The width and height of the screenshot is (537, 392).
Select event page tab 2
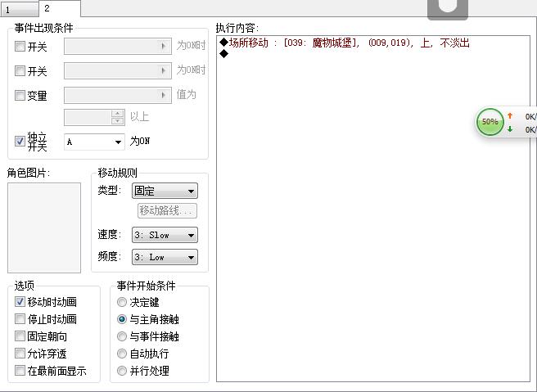[60, 8]
